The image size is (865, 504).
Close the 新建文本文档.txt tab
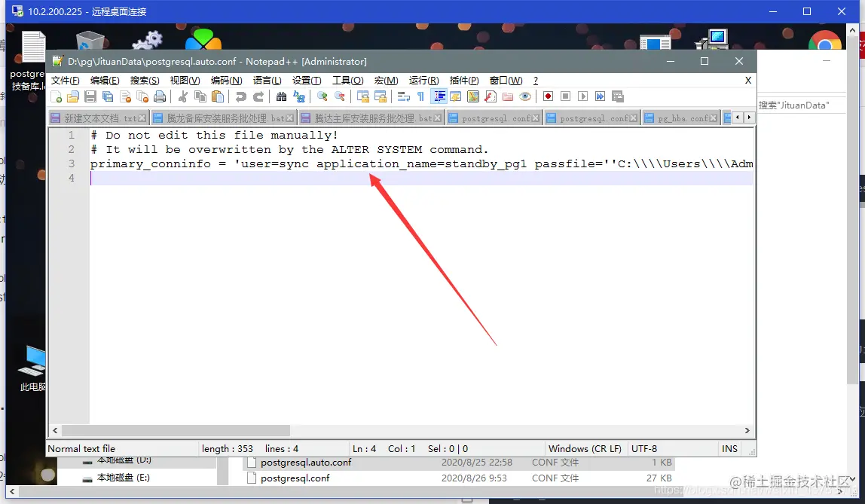142,118
